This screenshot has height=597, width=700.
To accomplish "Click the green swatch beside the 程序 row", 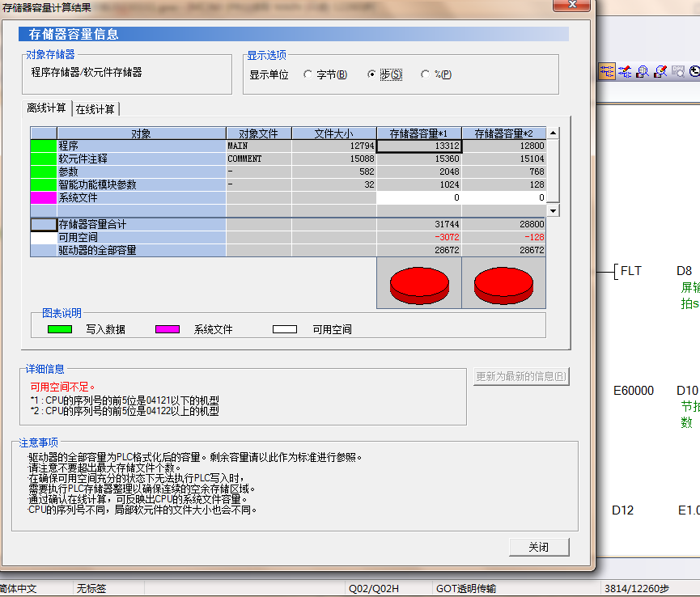I will pyautogui.click(x=43, y=146).
